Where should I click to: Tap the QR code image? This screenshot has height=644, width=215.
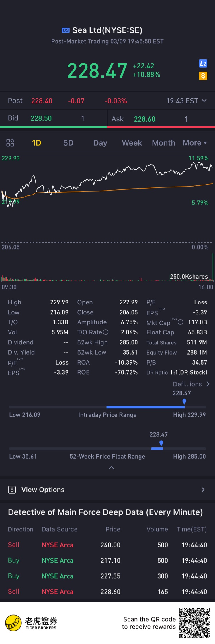click(194, 623)
